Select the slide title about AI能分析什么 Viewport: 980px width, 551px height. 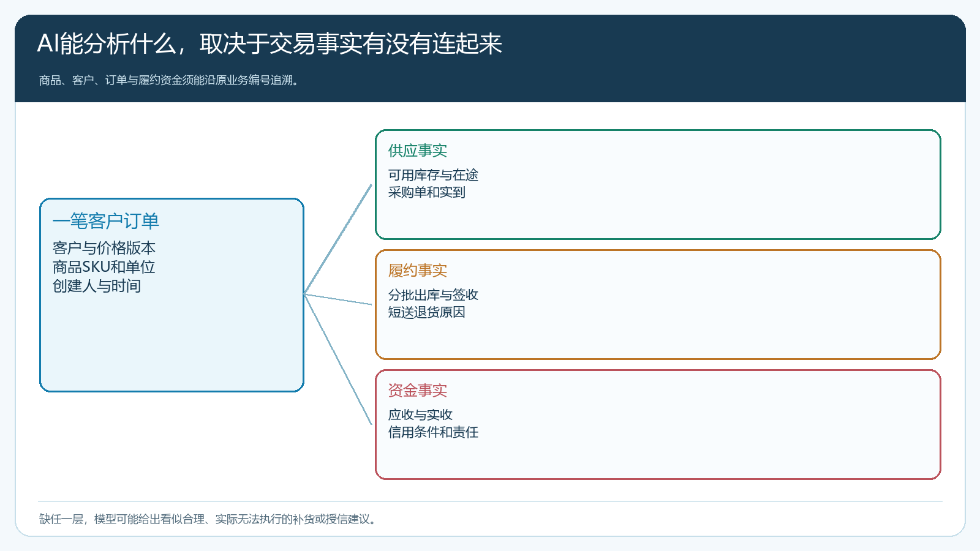point(269,43)
